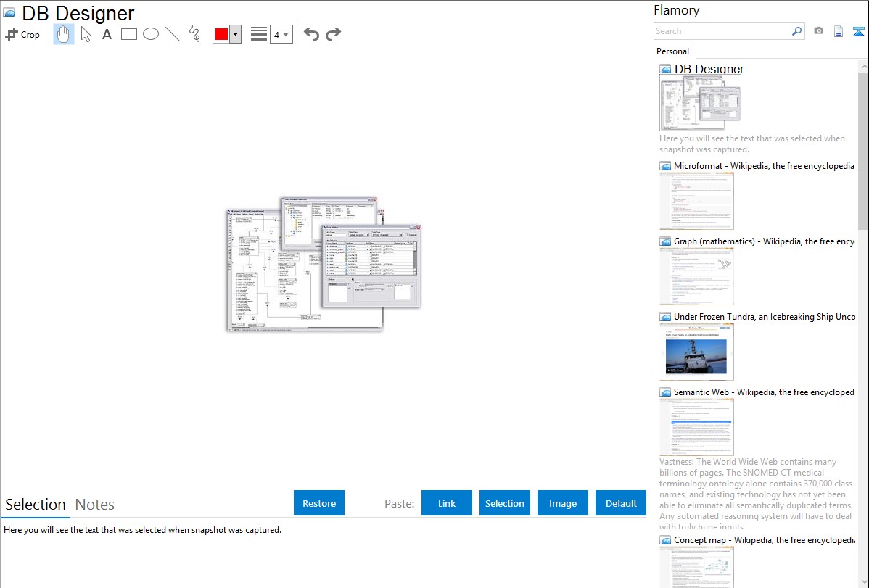
Task: Click the main DB Designer screenshot image
Action: click(x=324, y=264)
